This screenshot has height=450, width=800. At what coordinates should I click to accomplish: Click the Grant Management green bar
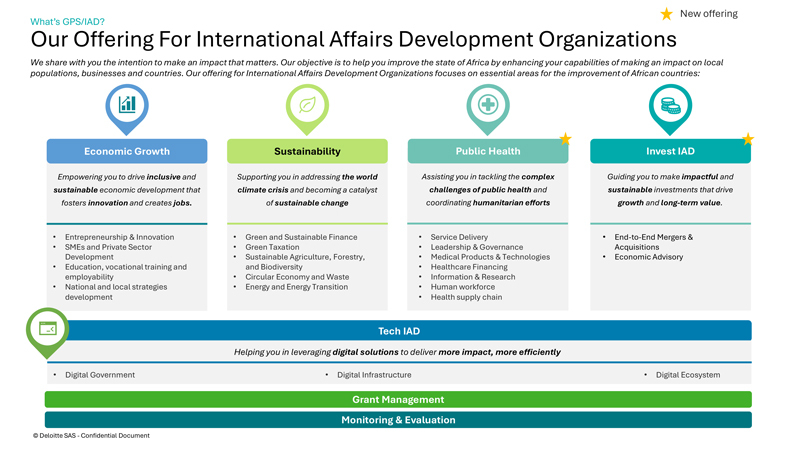pos(398,400)
